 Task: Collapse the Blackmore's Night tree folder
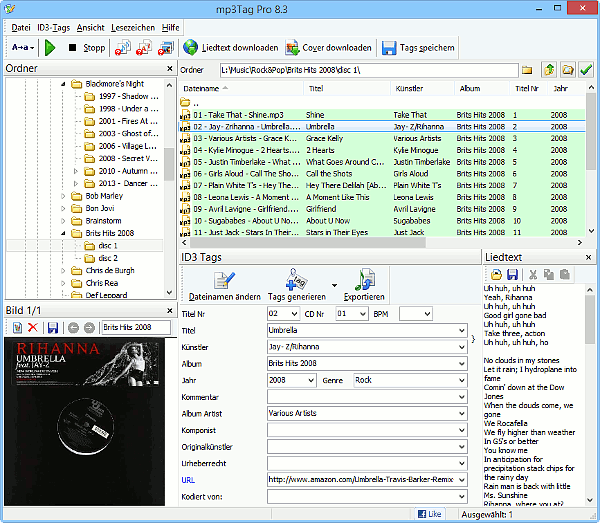coord(63,84)
